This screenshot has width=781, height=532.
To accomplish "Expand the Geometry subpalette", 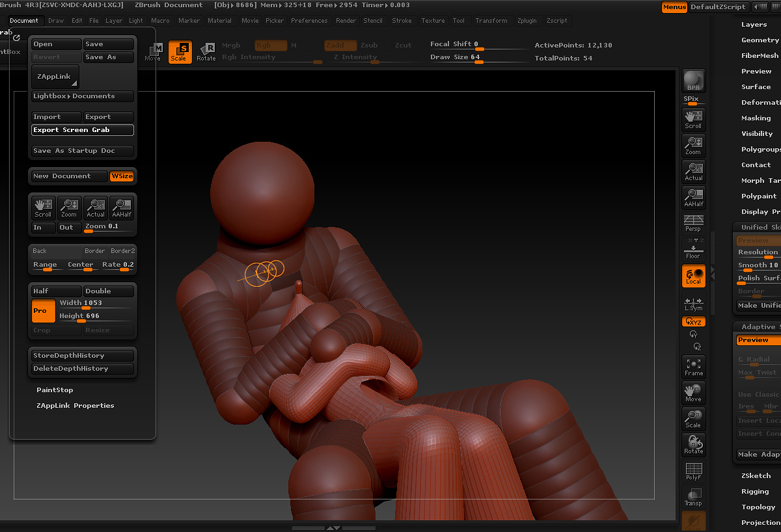I will point(760,40).
